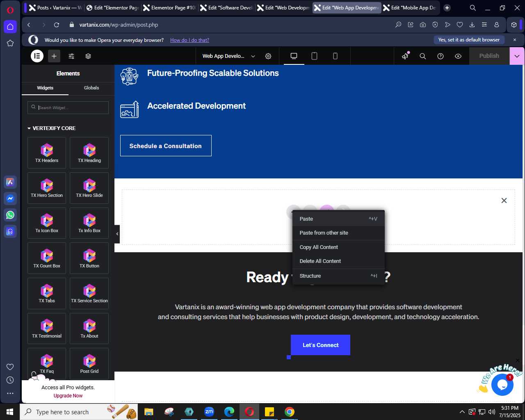Choose Structure in context menu

tap(338, 276)
